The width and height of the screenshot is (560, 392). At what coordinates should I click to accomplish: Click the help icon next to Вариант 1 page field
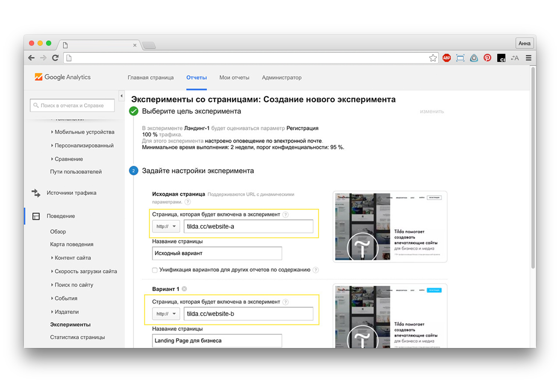[286, 302]
